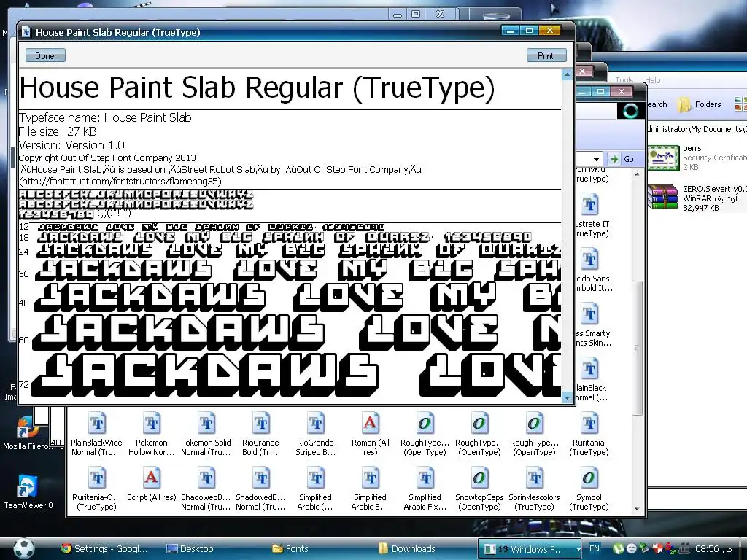The image size is (747, 560).
Task: Click the Views icon right of Folders button
Action: tap(741, 104)
